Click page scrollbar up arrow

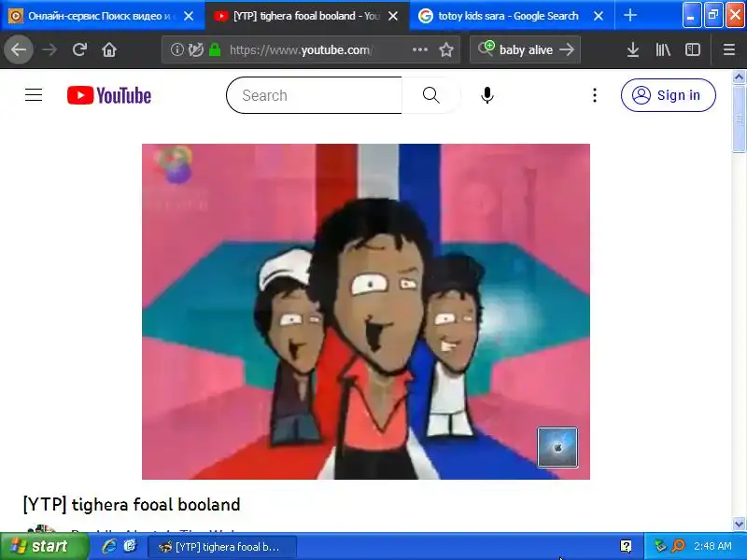(x=739, y=77)
